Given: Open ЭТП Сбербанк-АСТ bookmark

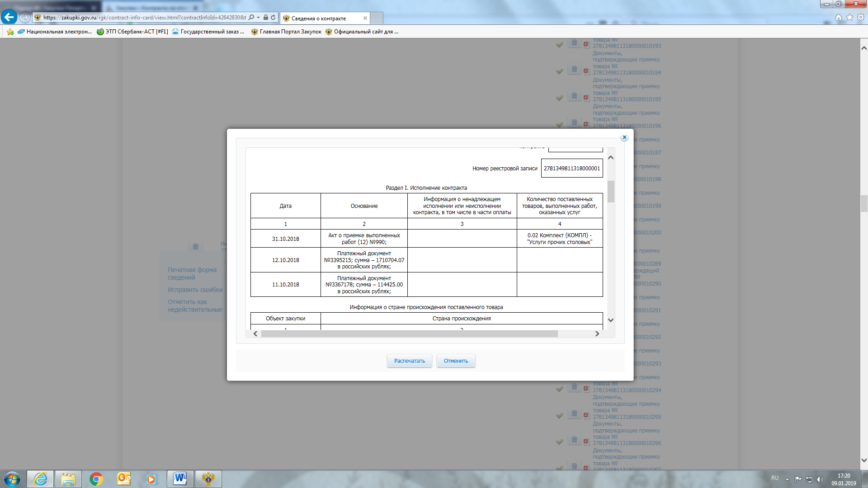Looking at the screenshot, I should pyautogui.click(x=132, y=32).
